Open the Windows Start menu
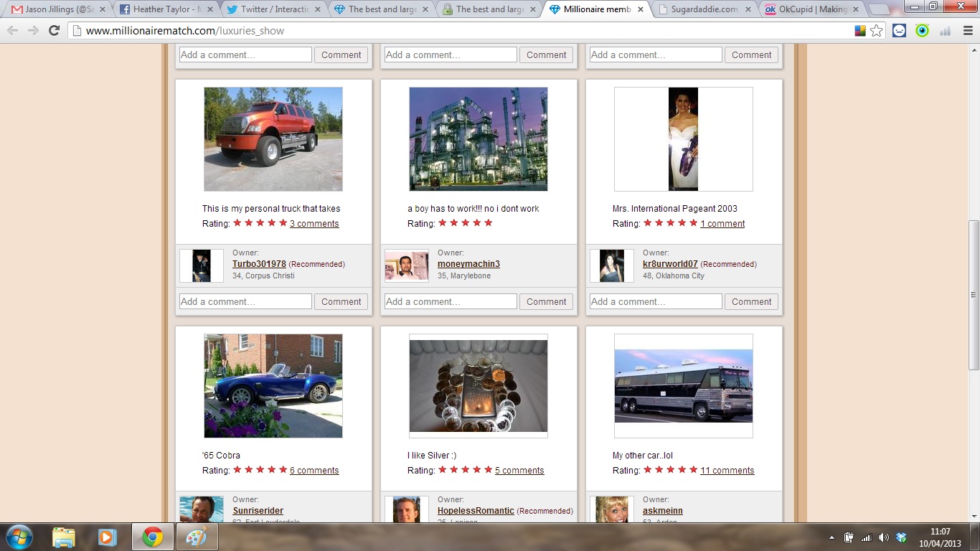 [18, 537]
